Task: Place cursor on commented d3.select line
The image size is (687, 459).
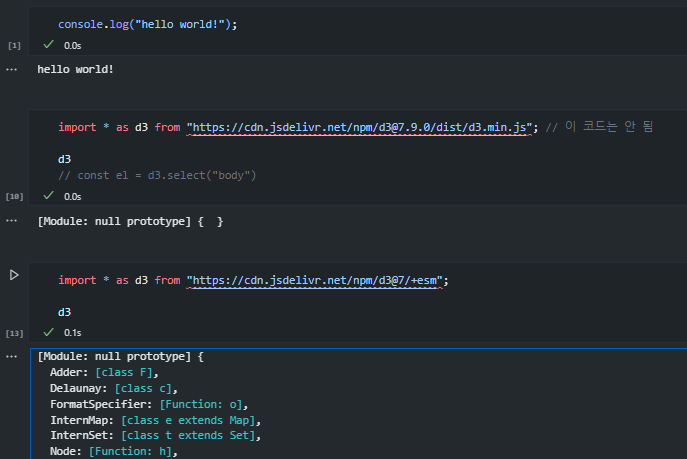Action: pyautogui.click(x=157, y=176)
